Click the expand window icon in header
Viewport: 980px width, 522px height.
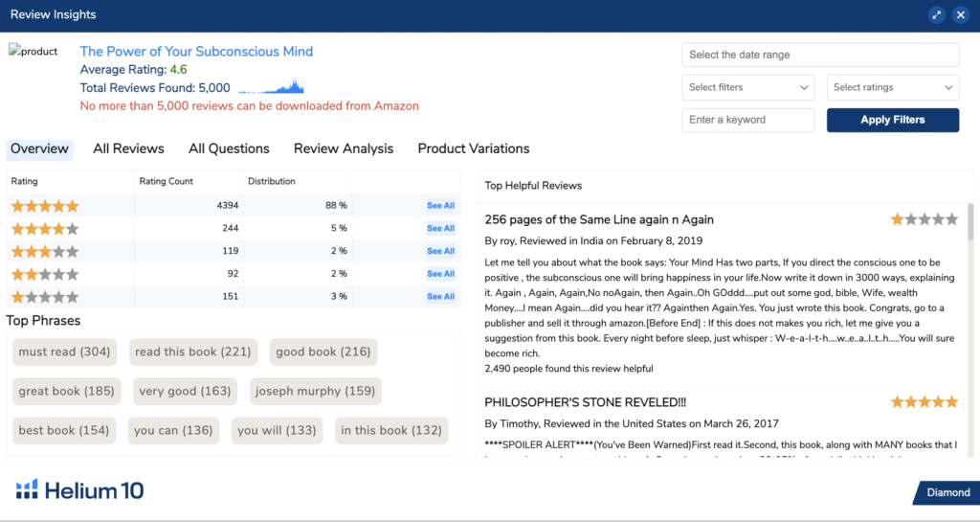(937, 15)
